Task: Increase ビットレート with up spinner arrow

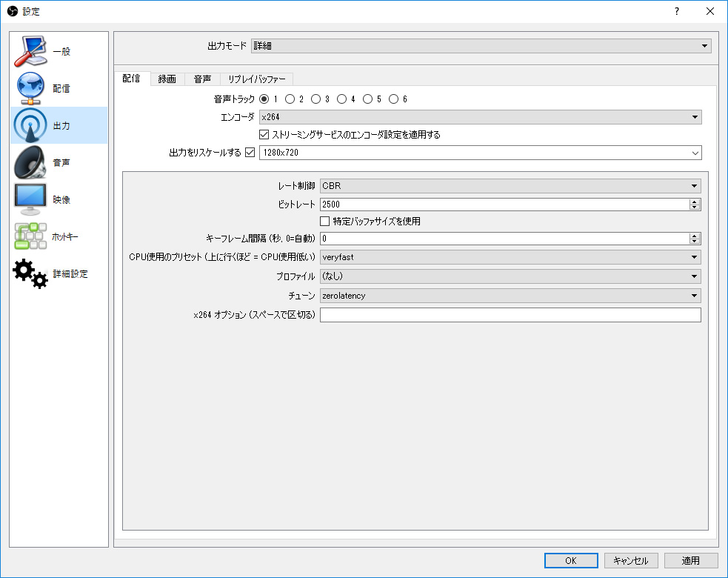Action: click(695, 202)
